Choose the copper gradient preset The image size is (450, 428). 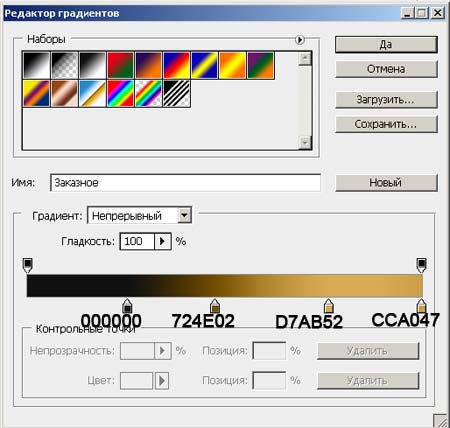point(65,93)
